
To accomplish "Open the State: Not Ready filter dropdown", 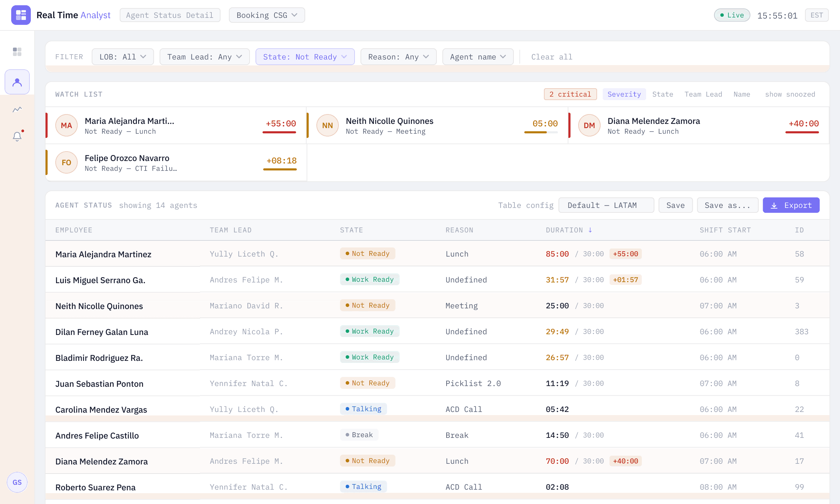I will click(x=305, y=57).
